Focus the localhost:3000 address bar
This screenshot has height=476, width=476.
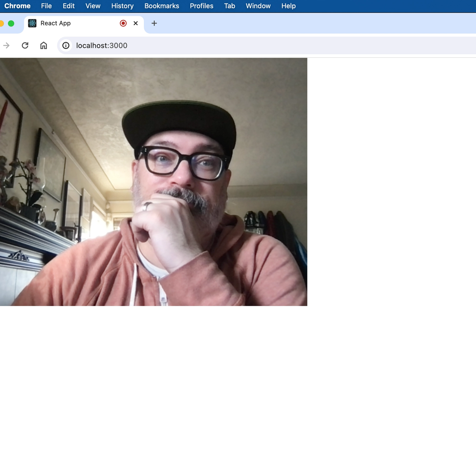pyautogui.click(x=267, y=45)
